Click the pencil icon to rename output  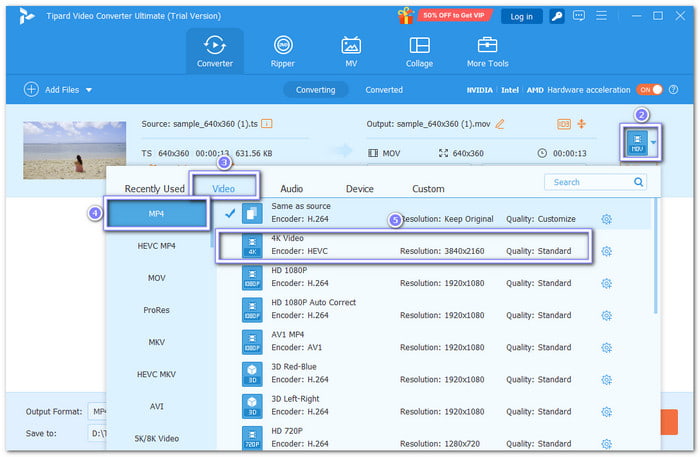tap(500, 123)
